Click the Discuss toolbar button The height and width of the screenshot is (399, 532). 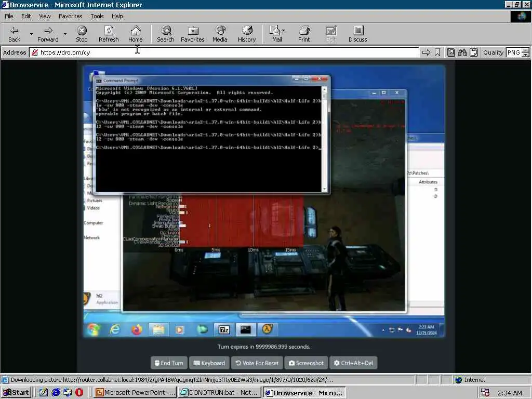pyautogui.click(x=357, y=34)
